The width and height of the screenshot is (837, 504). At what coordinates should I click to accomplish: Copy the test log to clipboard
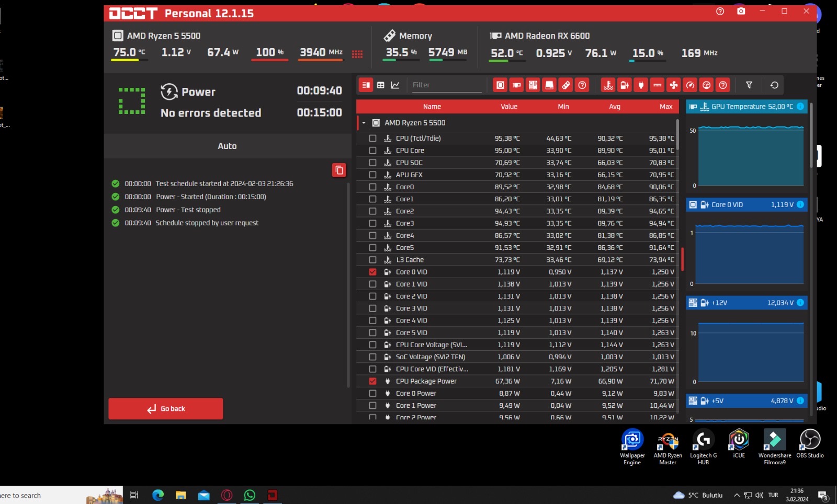point(339,170)
